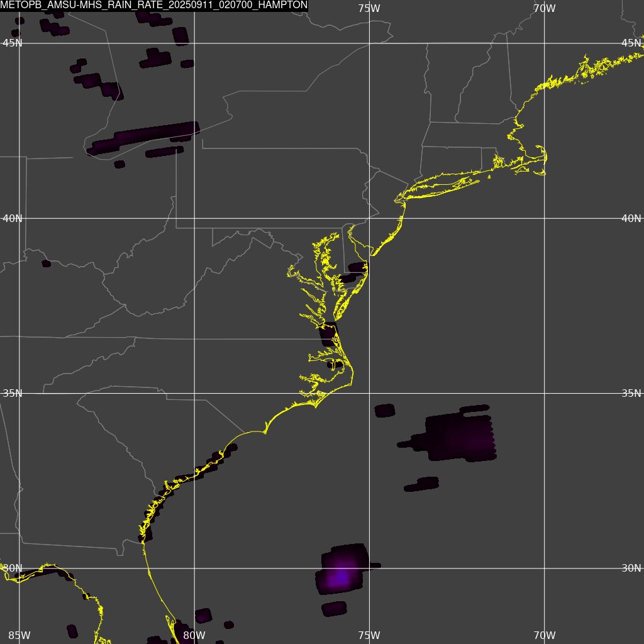Click the 30N latitude label on right edge

(631, 569)
